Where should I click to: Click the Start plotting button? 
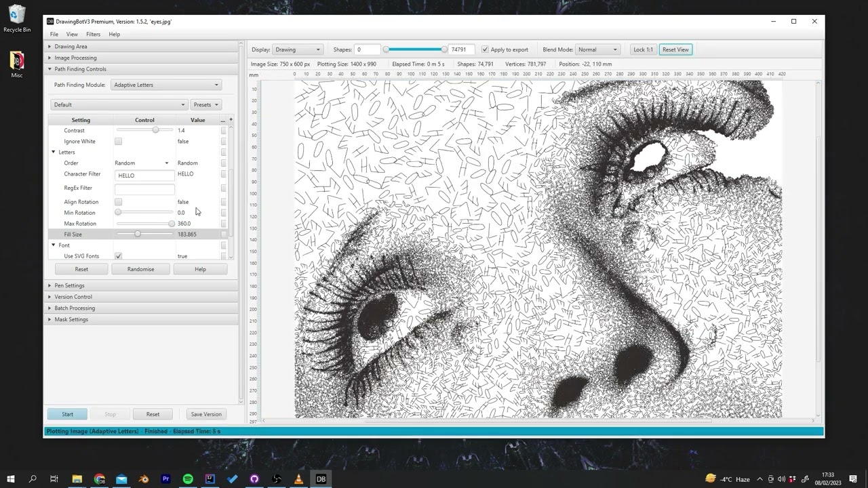pyautogui.click(x=68, y=414)
